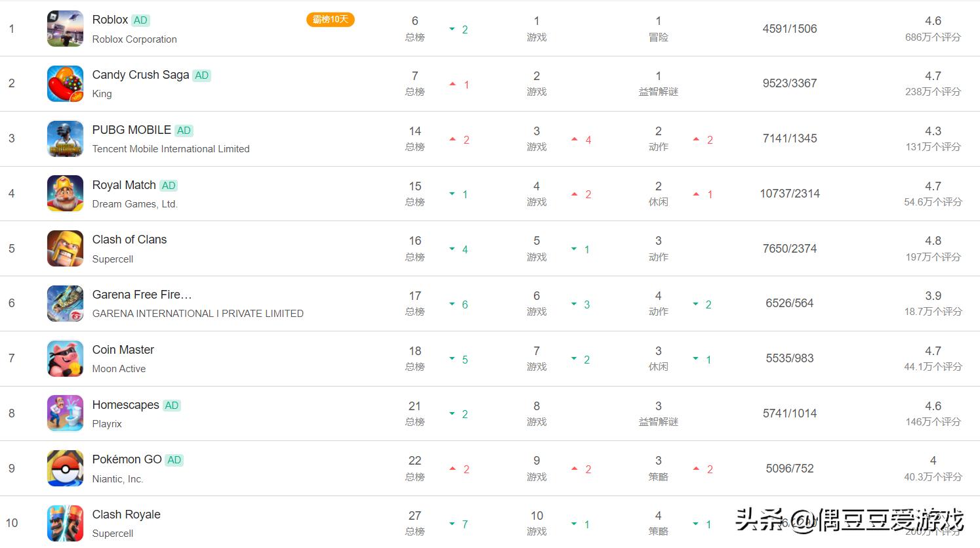Open the Roblox app icon

coord(65,29)
